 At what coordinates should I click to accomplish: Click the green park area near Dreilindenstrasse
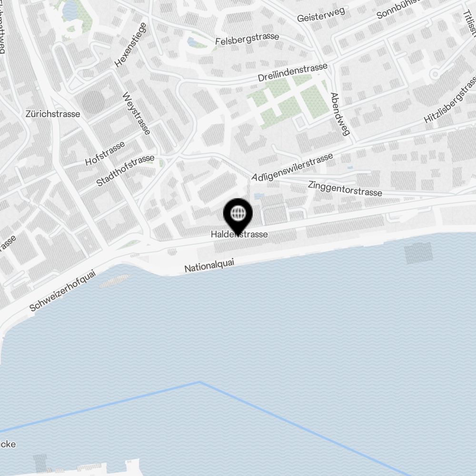[x=288, y=102]
